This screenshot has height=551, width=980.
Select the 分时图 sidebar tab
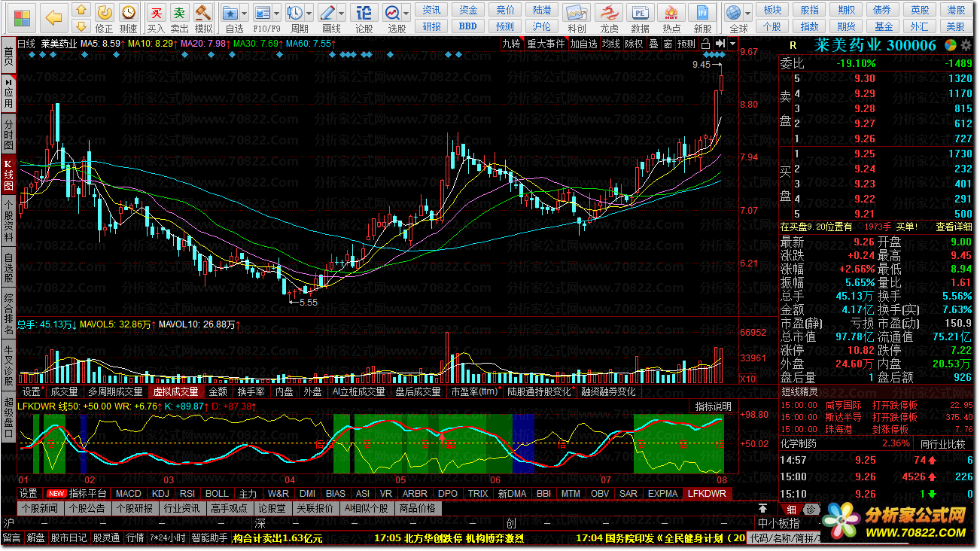tap(8, 134)
